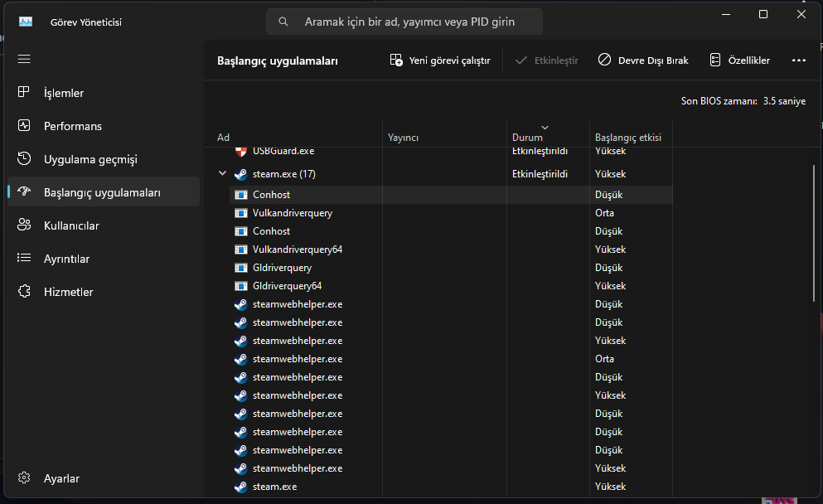823x504 pixels.
Task: Click Yeni görevi çalıştır button
Action: click(440, 61)
